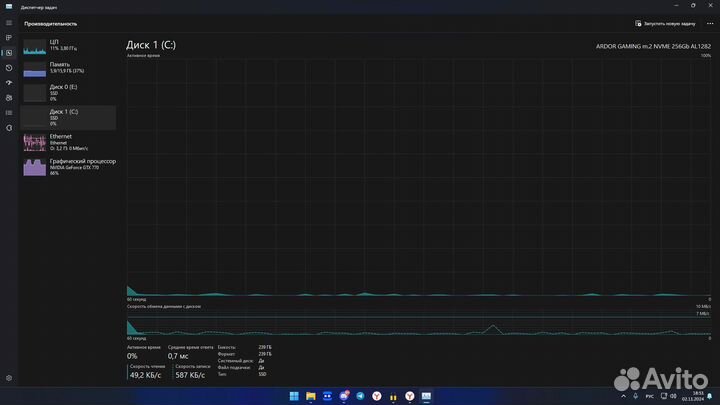Open Telegram from the taskbar
720x405 pixels.
[x=361, y=396]
